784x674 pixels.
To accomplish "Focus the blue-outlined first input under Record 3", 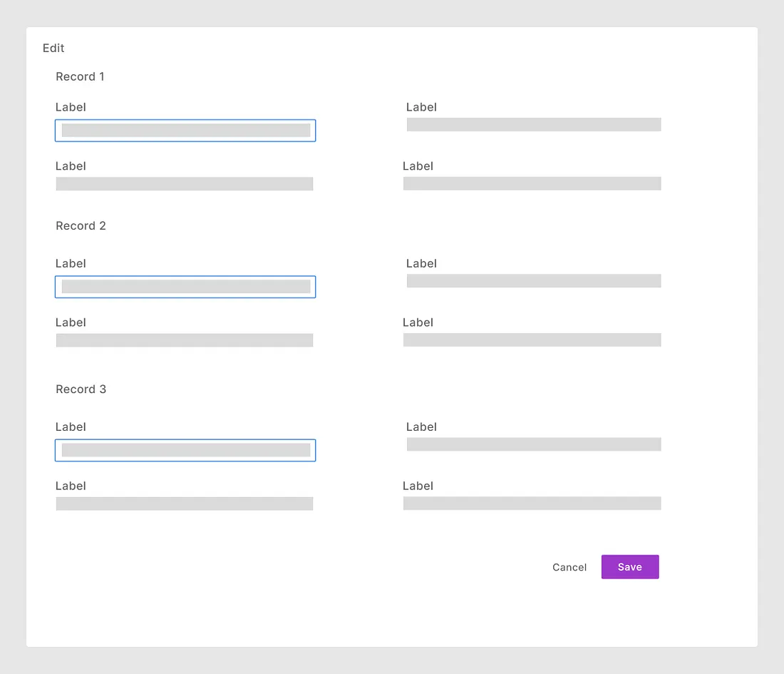I will [185, 450].
